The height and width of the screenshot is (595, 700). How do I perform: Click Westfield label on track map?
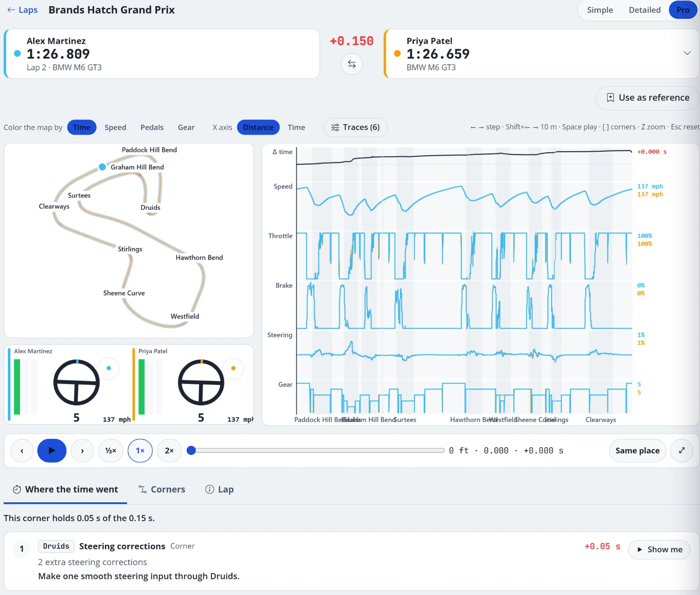(x=185, y=316)
